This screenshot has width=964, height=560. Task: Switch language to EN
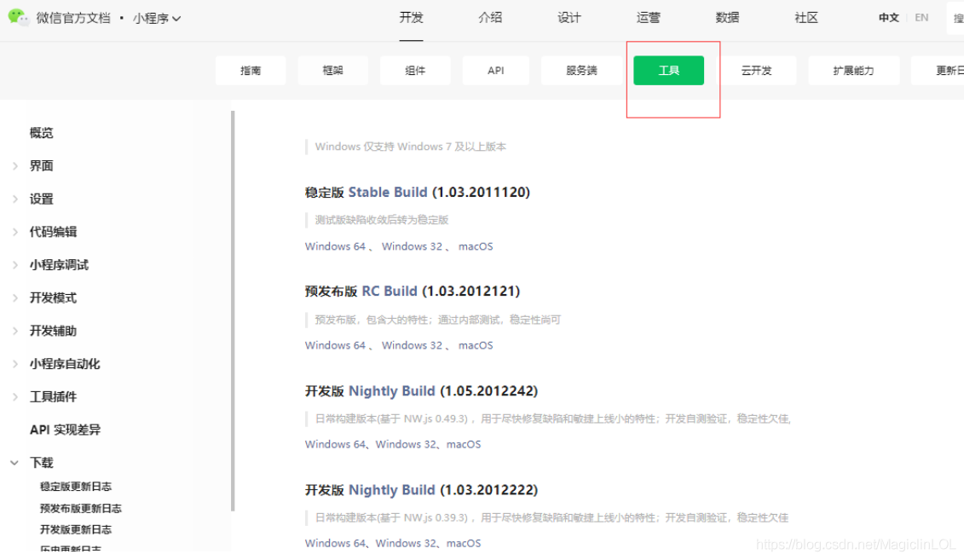tap(921, 18)
